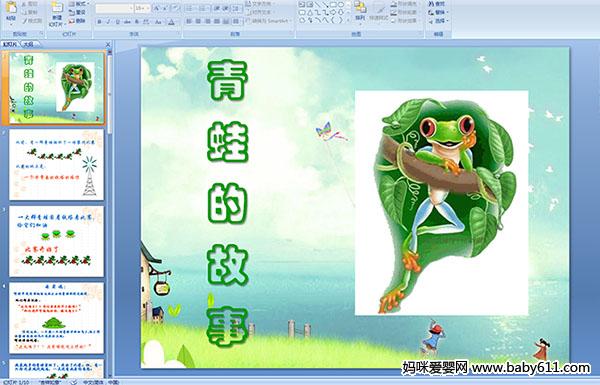Select the Triangle shape in gallery

[310, 12]
